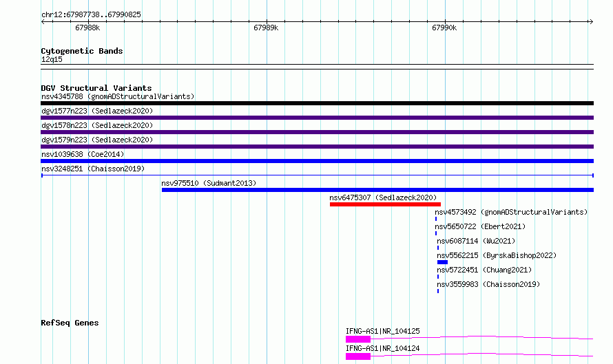Click the nsv5562215 ByrskaBishop2022 blue block
This screenshot has width=613, height=364.
pos(442,262)
